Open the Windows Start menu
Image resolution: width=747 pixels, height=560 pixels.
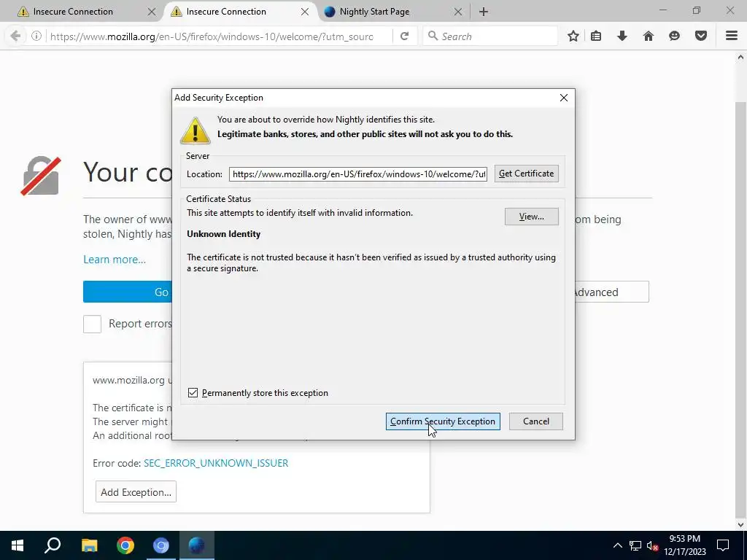coord(18,545)
